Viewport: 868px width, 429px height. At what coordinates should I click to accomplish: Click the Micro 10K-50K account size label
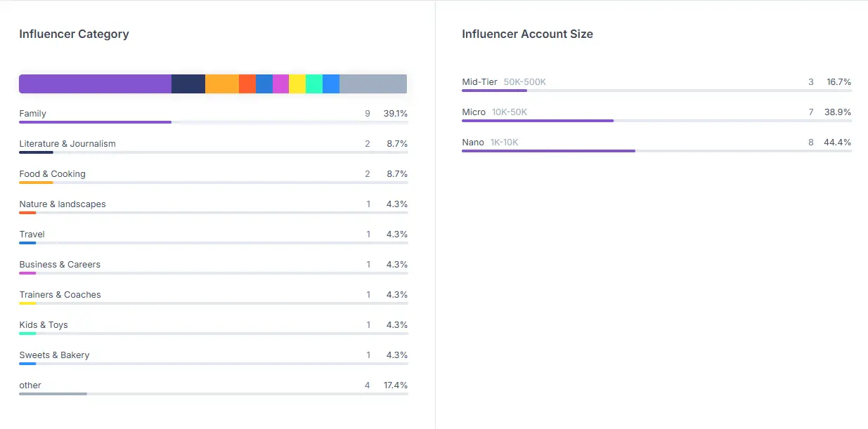(494, 112)
